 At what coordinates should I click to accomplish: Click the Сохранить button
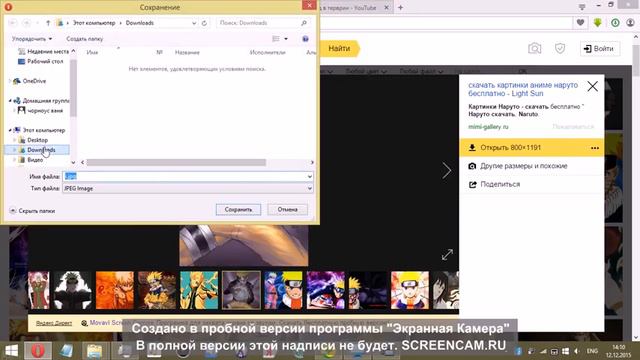(x=238, y=209)
